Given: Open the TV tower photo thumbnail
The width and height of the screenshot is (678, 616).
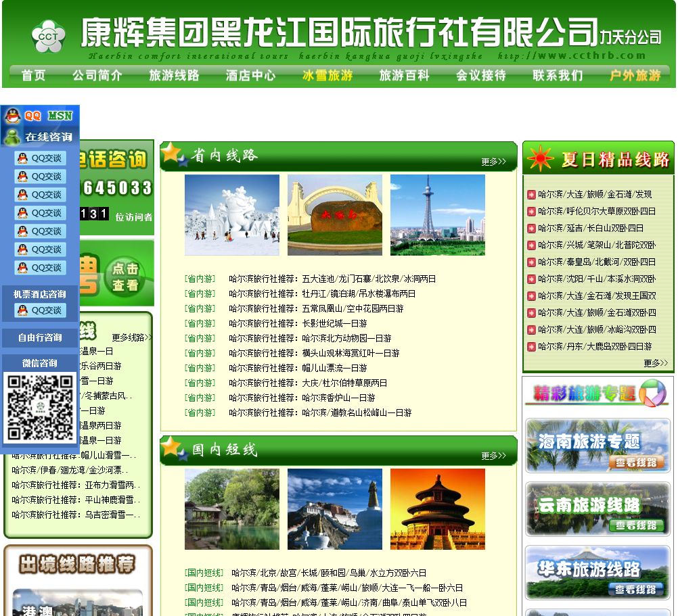Looking at the screenshot, I should 438,215.
